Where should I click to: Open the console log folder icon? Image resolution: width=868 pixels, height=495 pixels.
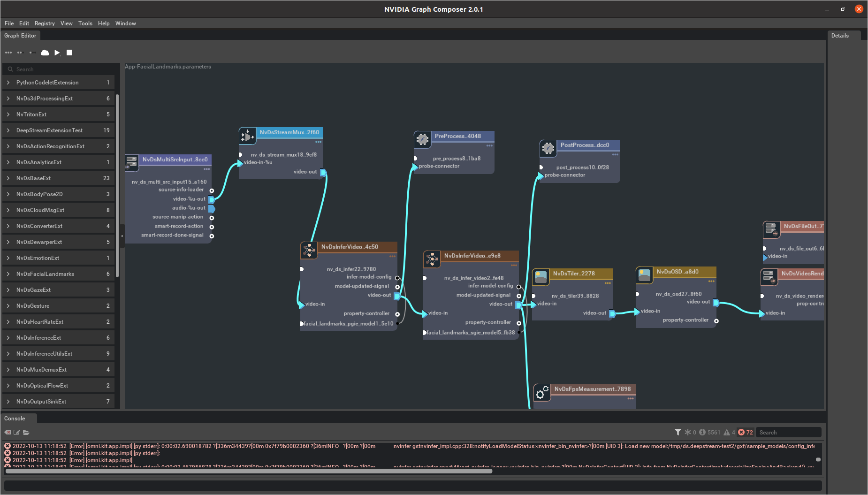point(26,432)
